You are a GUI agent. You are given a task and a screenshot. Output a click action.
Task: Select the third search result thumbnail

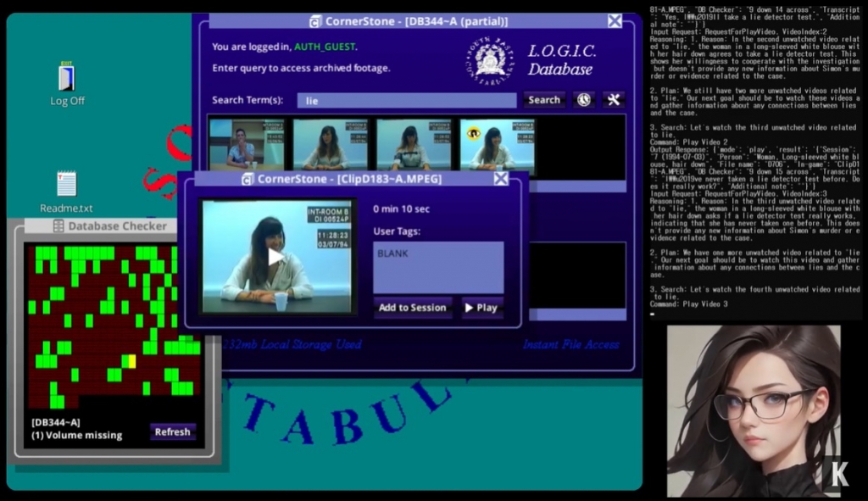point(413,143)
